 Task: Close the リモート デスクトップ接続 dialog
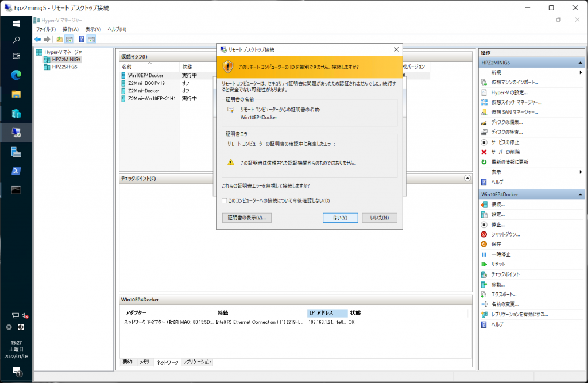pyautogui.click(x=396, y=49)
